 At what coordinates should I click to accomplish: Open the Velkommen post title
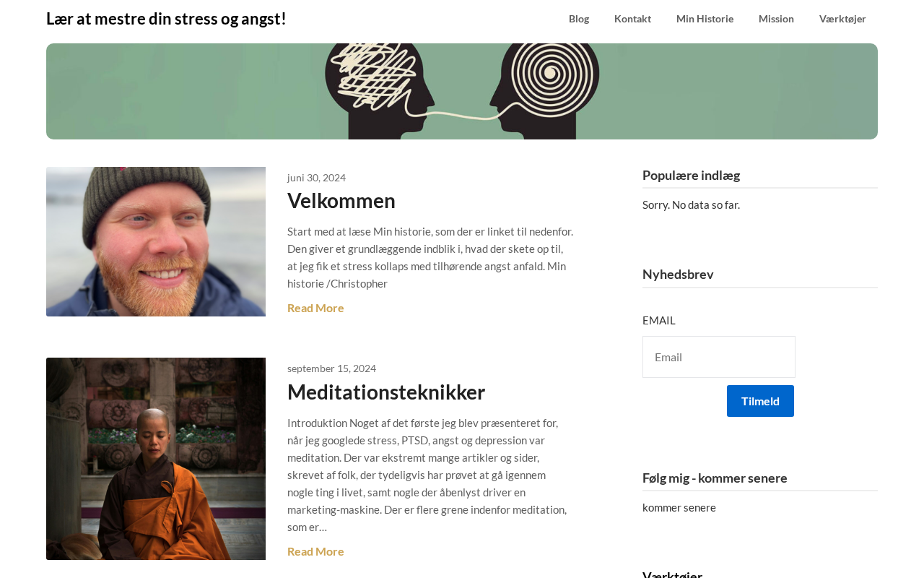(x=341, y=200)
